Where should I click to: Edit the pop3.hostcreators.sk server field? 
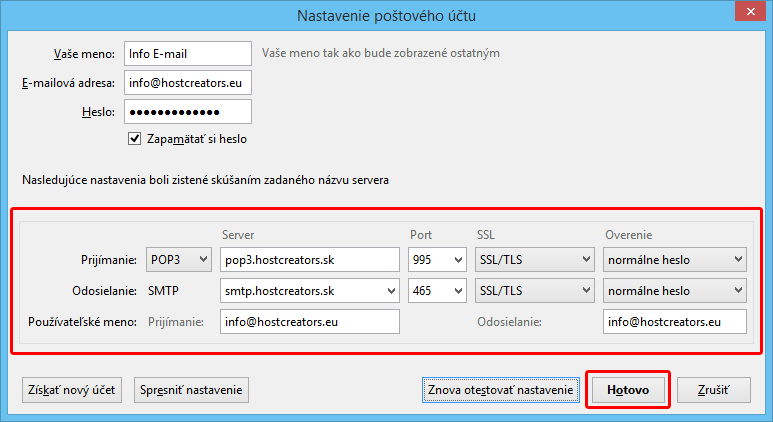310,259
